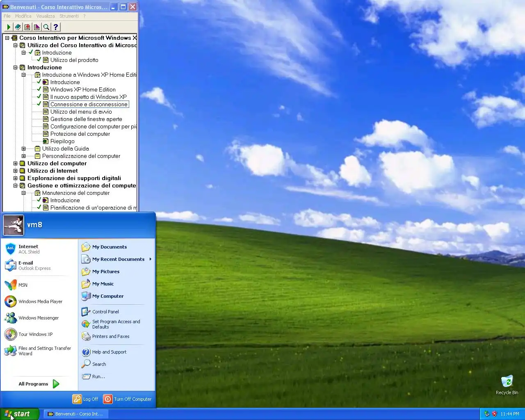Click the purple page toolbar icon
The width and height of the screenshot is (525, 420).
(37, 27)
